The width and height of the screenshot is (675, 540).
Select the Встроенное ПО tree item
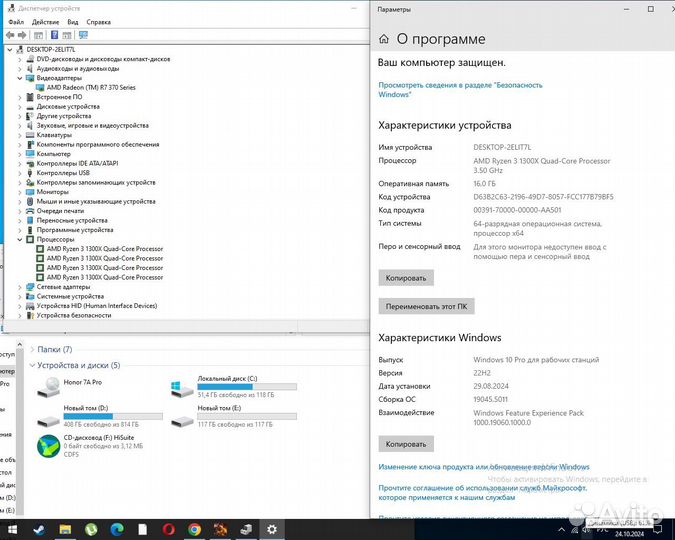click(x=59, y=97)
